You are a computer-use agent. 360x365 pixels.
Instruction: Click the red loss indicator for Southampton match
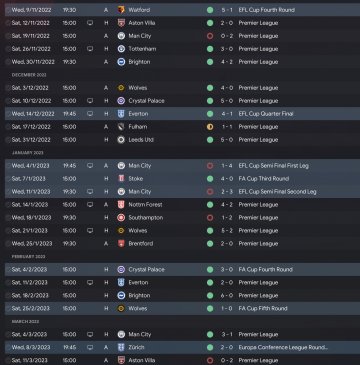click(x=210, y=218)
